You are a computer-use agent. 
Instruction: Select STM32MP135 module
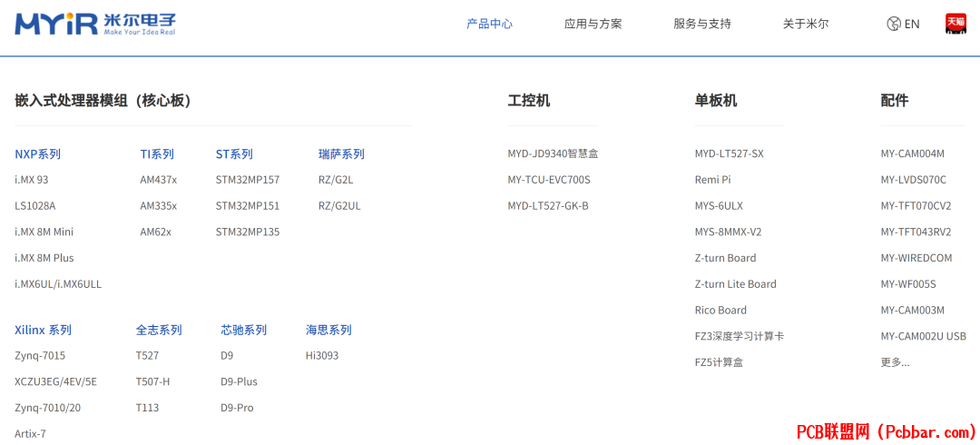[248, 232]
